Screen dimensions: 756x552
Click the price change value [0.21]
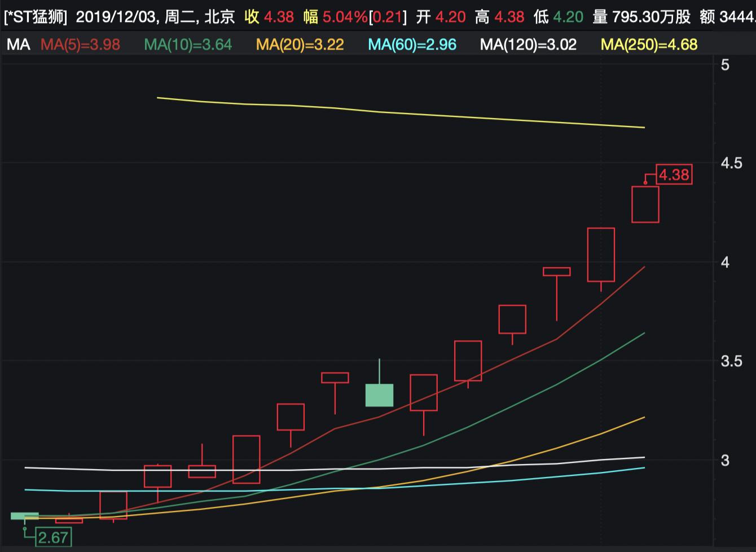click(x=388, y=17)
